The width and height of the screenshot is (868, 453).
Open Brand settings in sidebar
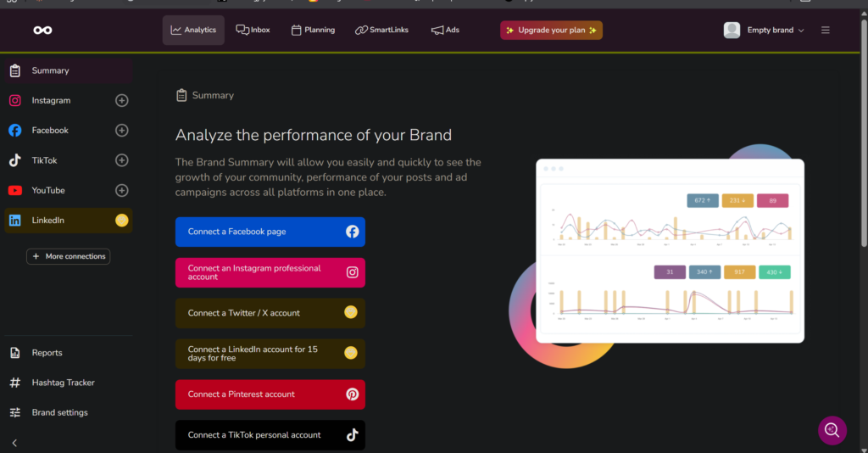59,413
